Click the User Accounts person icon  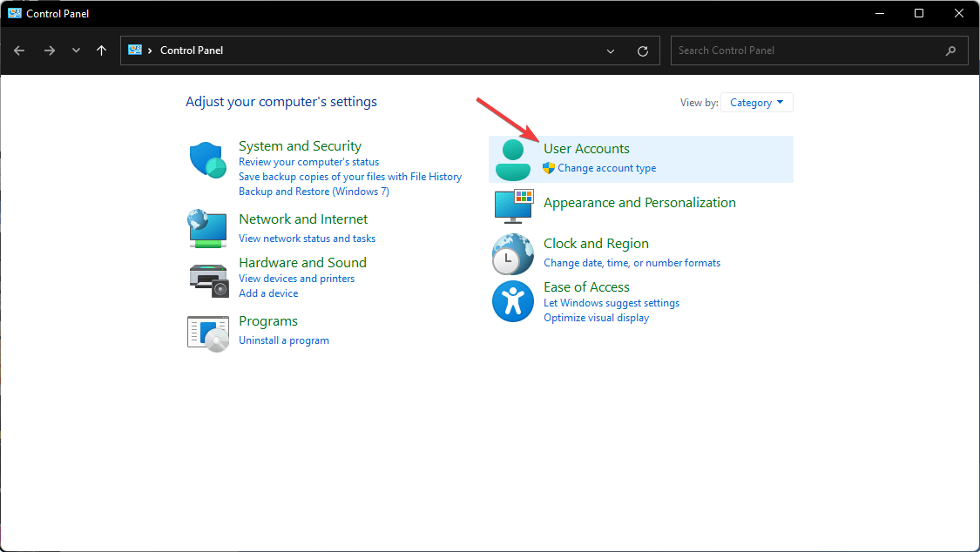[x=512, y=159]
